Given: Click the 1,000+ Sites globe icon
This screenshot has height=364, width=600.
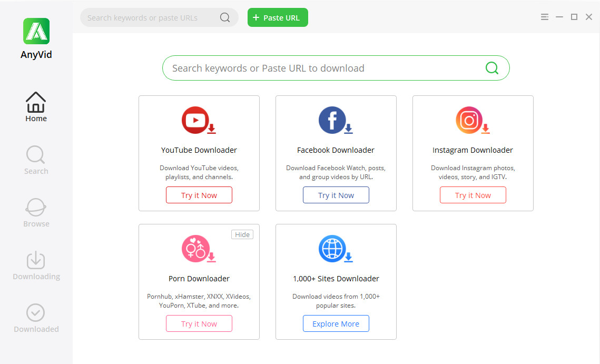Looking at the screenshot, I should (x=333, y=249).
